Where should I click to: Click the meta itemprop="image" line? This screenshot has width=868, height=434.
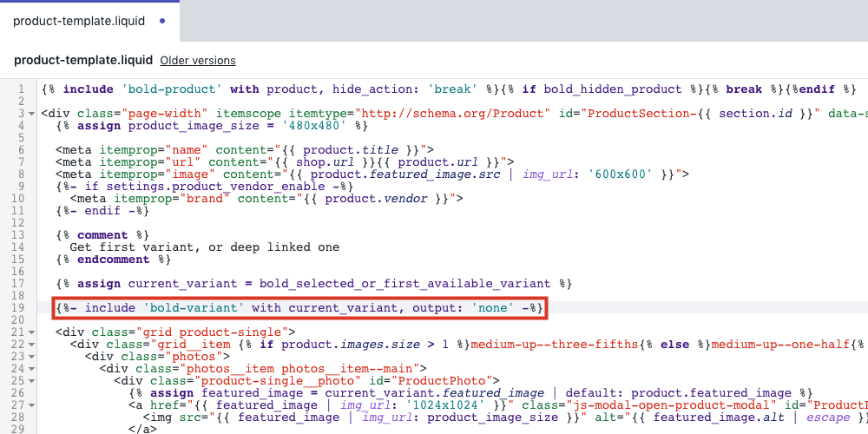click(372, 174)
